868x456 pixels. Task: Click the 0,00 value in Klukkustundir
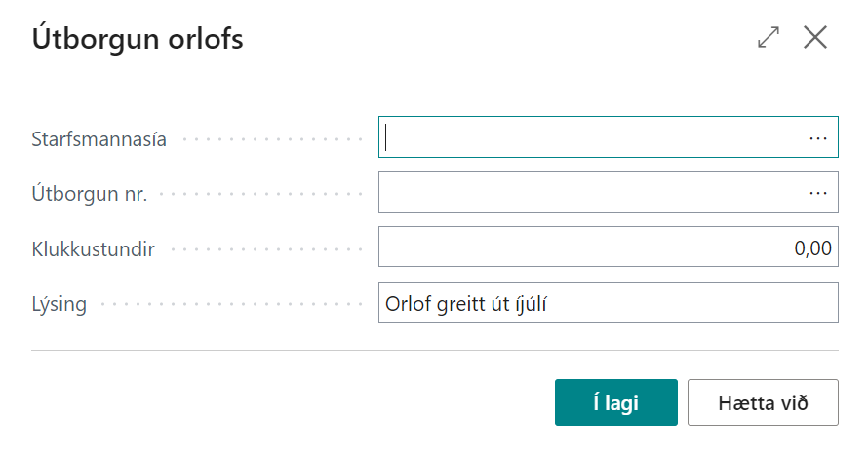[812, 248]
